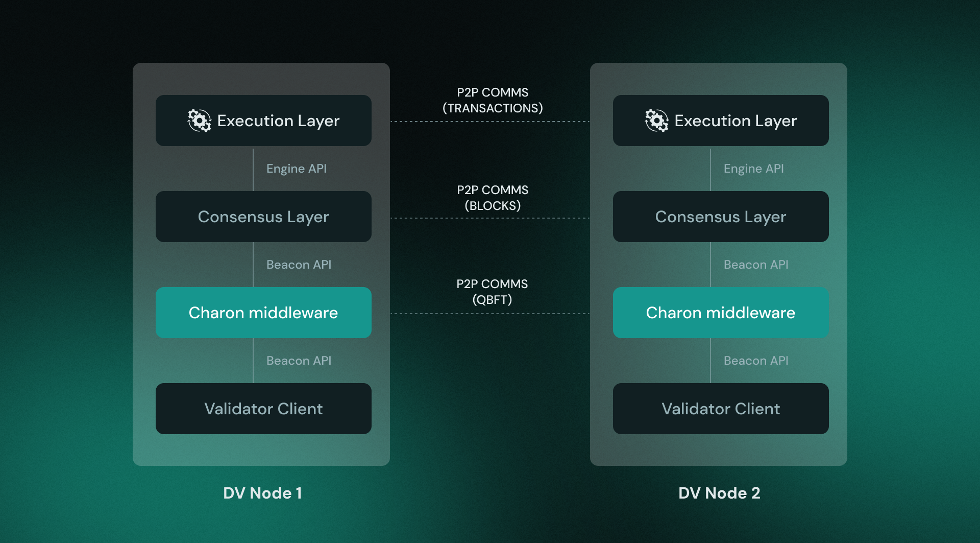Select the Charon middleware block in DV Node 2
The height and width of the screenshot is (543, 980).
pos(721,313)
